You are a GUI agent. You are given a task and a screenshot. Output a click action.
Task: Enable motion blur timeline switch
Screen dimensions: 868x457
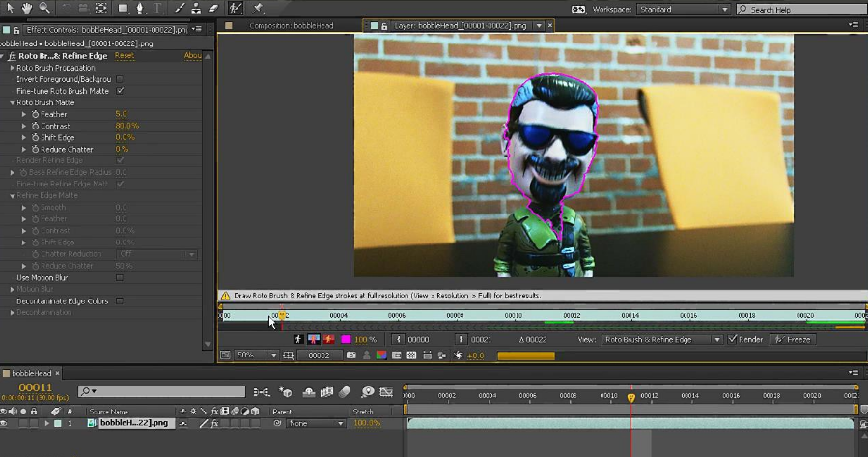click(345, 392)
